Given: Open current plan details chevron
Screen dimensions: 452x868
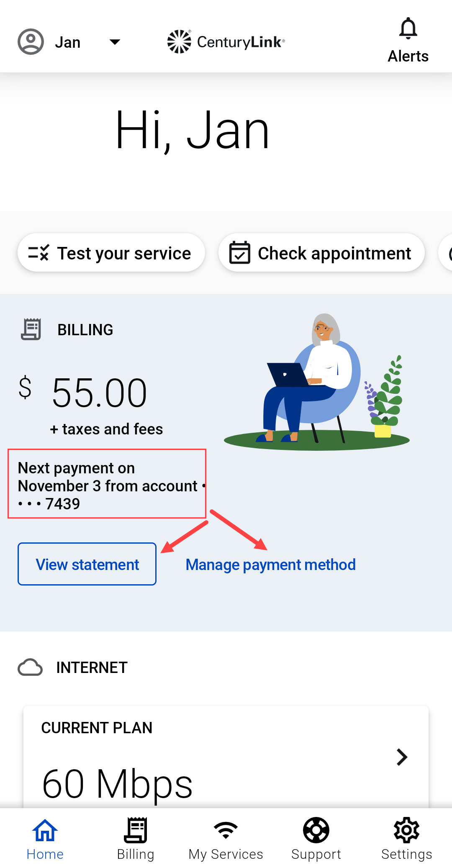Looking at the screenshot, I should (x=402, y=757).
